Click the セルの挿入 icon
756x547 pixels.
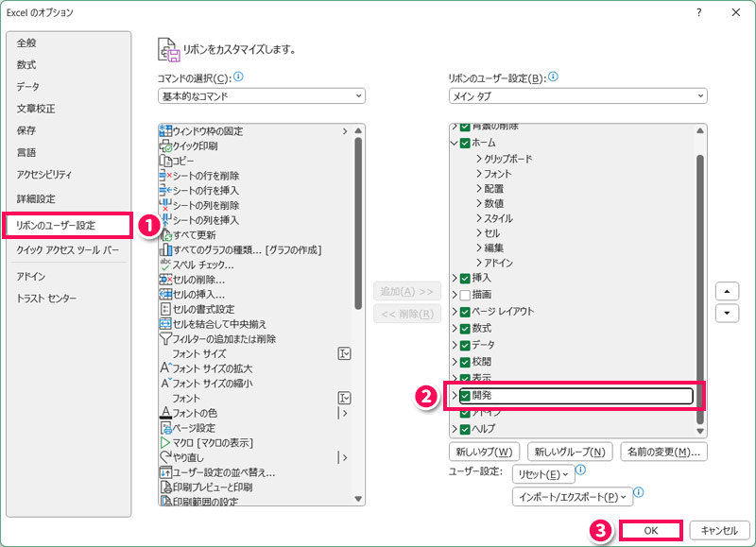[165, 294]
